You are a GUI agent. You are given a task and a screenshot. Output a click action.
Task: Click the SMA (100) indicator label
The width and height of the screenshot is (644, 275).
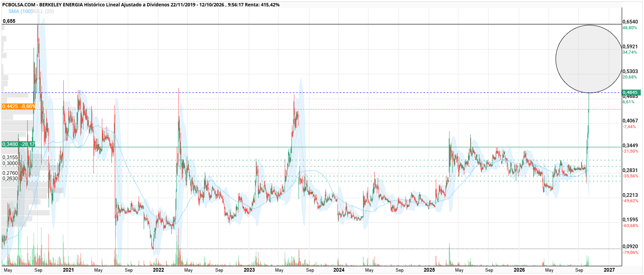(x=20, y=11)
